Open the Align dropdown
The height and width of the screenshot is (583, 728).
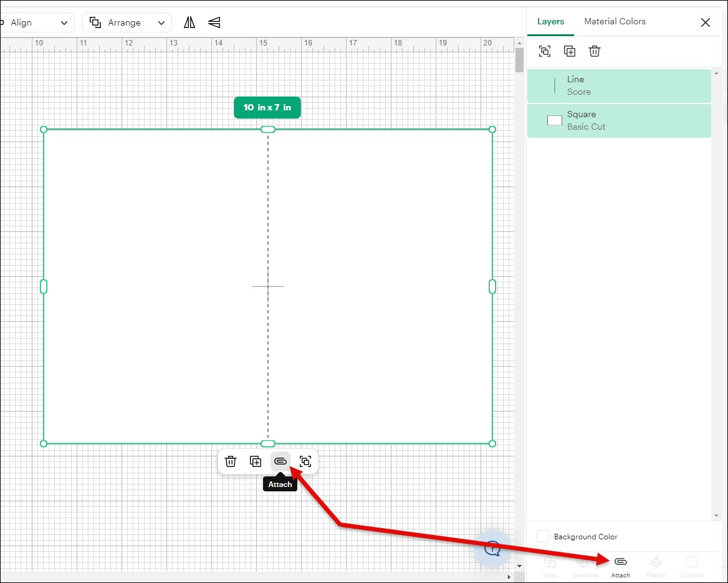(37, 22)
